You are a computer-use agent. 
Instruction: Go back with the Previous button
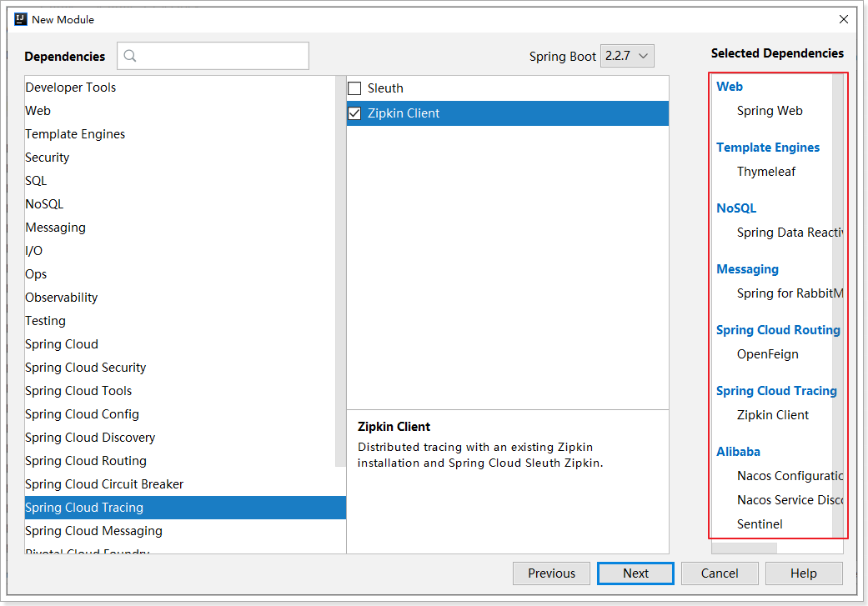(551, 573)
